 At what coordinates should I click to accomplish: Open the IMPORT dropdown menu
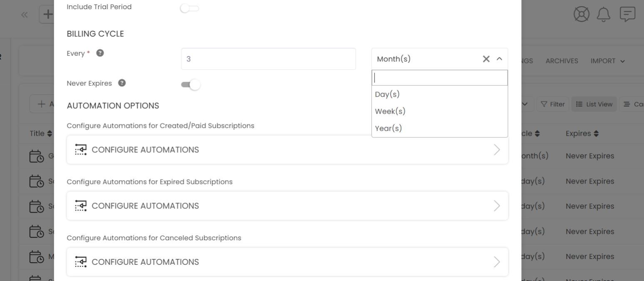tap(607, 61)
